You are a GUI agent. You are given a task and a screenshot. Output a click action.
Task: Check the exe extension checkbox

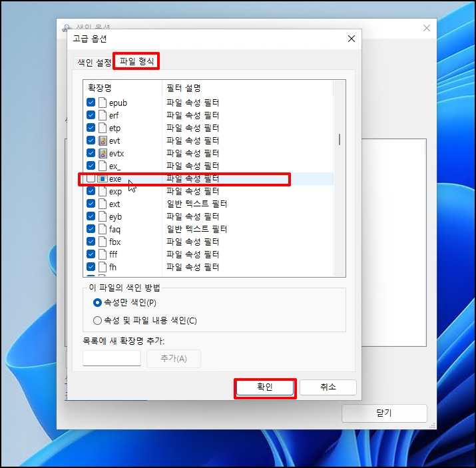pos(91,178)
